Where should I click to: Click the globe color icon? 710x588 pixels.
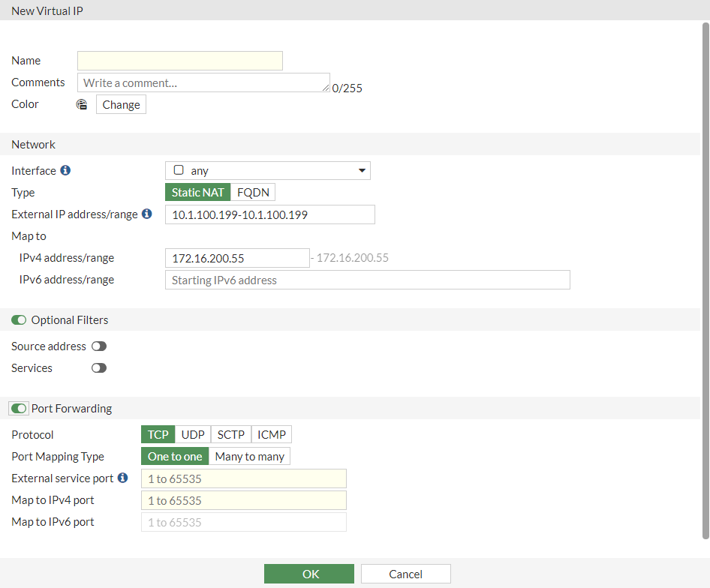82,104
